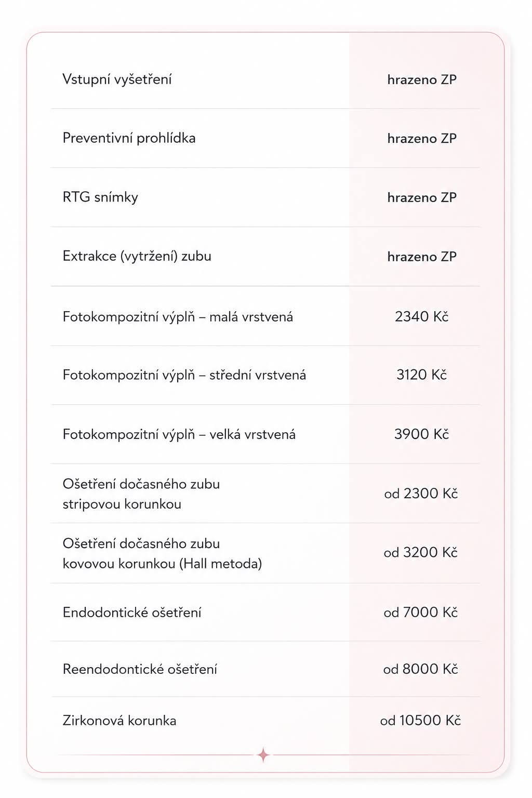Click Preventivní prohlídka service name
The image size is (532, 798).
click(x=129, y=138)
